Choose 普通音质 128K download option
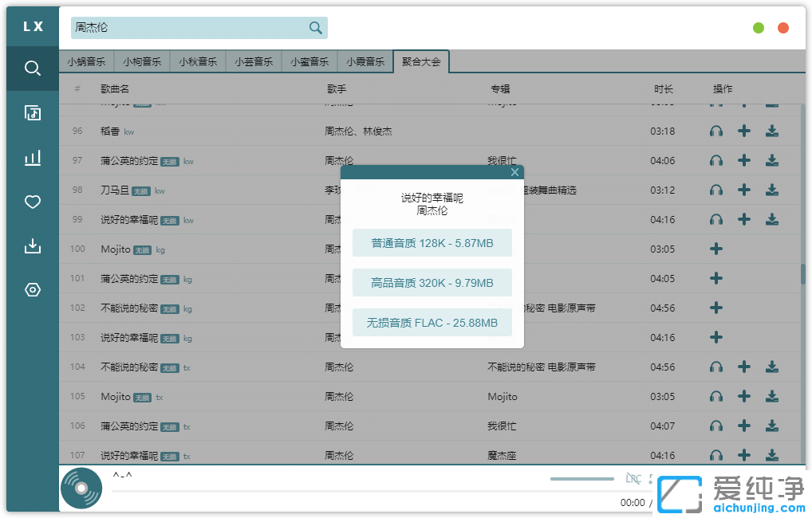The height and width of the screenshot is (518, 812). (432, 243)
